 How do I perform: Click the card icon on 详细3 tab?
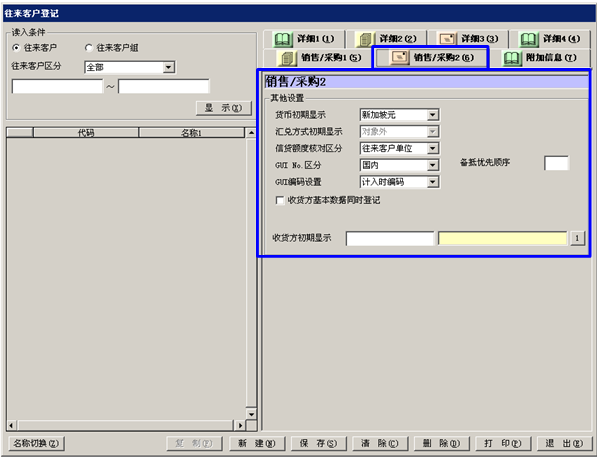447,39
